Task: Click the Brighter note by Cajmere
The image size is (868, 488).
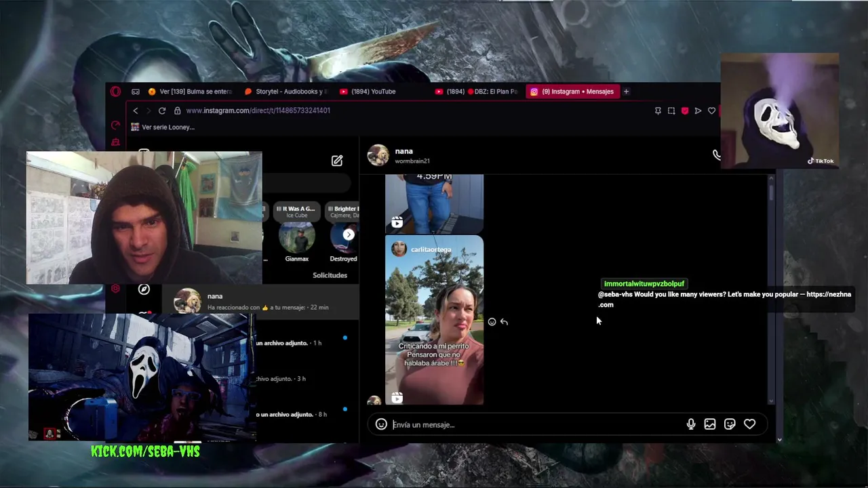Action: pos(343,211)
